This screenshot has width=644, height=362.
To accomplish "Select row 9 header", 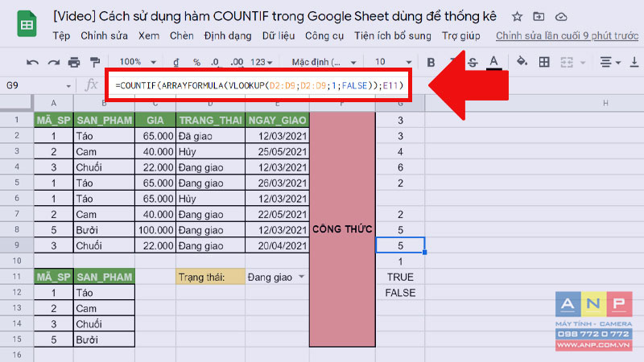I will coord(16,245).
